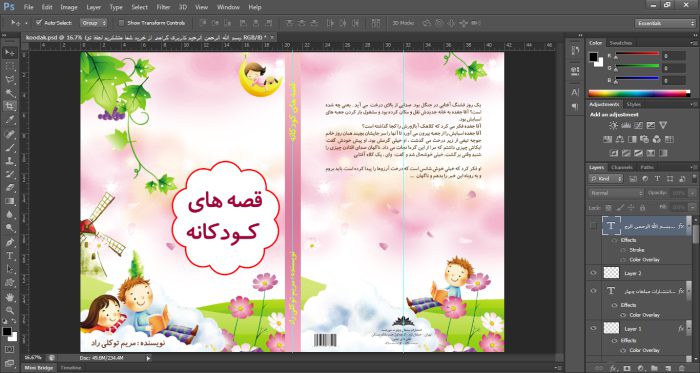Select the Zoom tool in the toolbox
The image size is (700, 373).
(x=9, y=310)
